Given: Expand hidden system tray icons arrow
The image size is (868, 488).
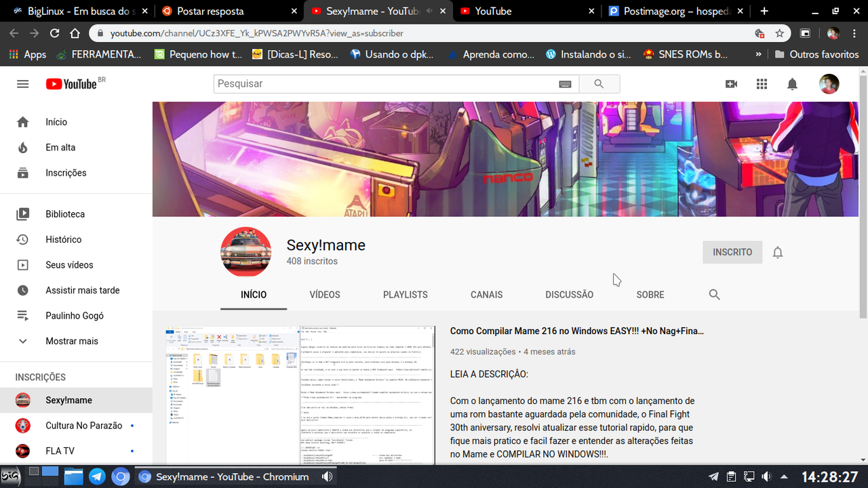Looking at the screenshot, I should pyautogui.click(x=784, y=476).
